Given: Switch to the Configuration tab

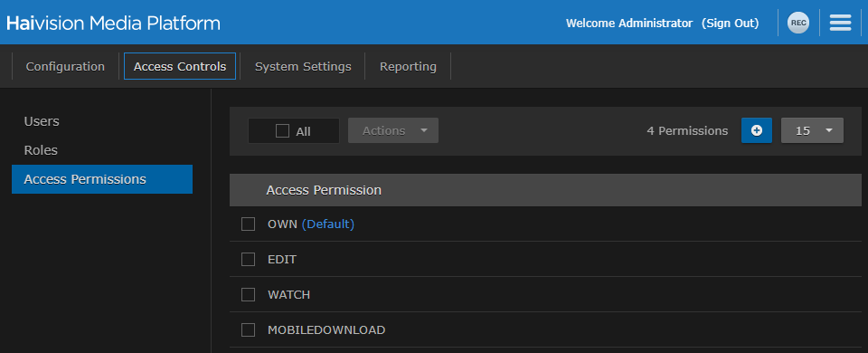Looking at the screenshot, I should [65, 66].
